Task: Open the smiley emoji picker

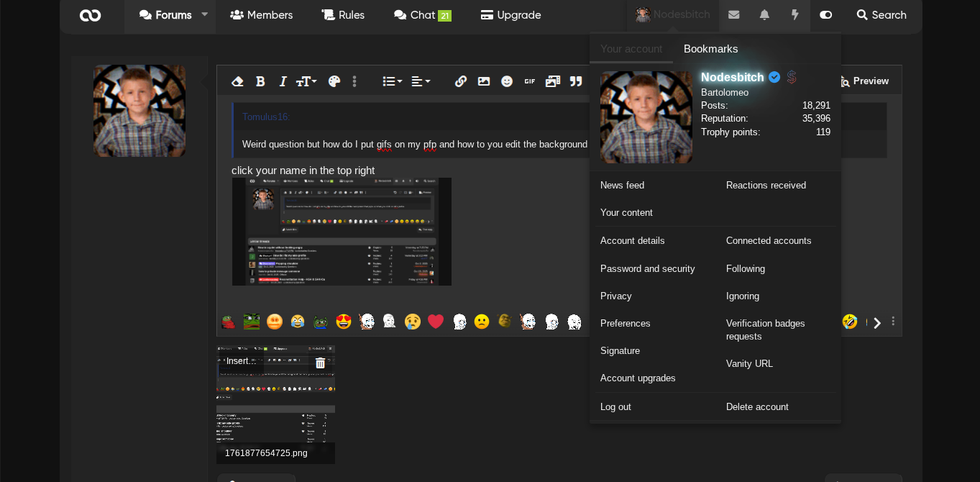Action: point(507,81)
